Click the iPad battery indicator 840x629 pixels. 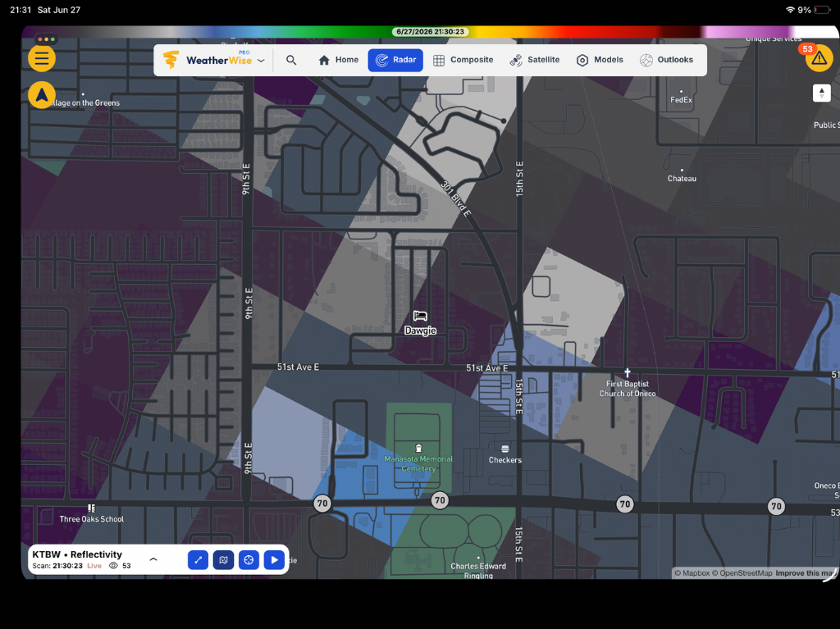pyautogui.click(x=822, y=10)
